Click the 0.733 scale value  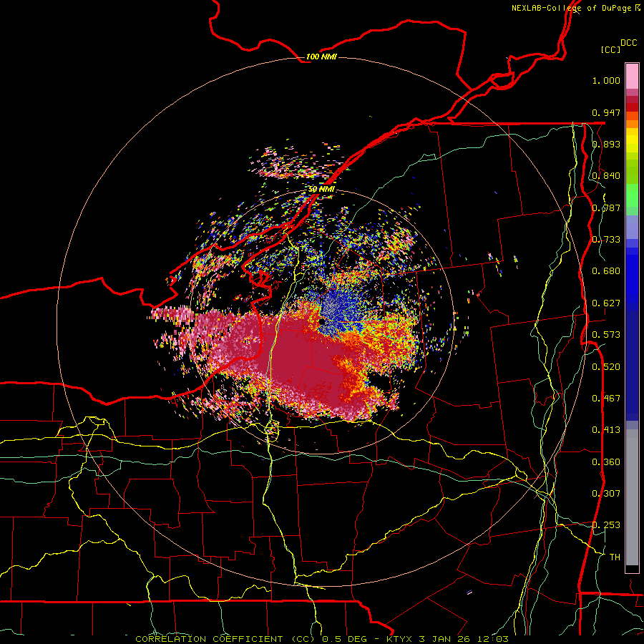click(606, 240)
